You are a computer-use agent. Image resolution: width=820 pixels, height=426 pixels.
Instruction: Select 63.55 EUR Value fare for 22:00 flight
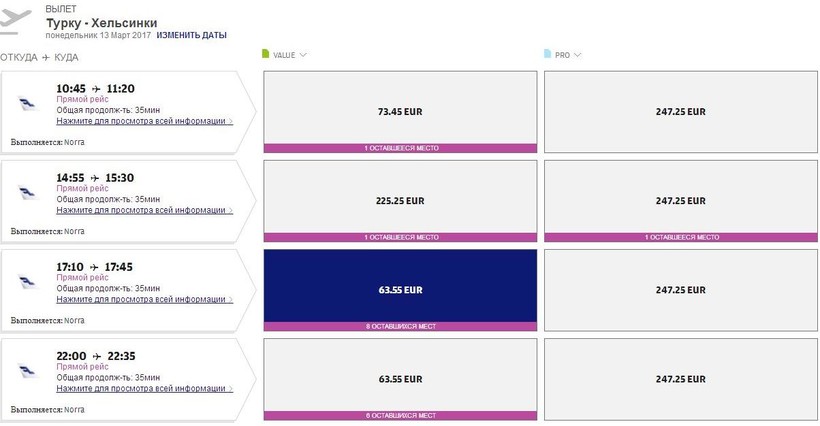click(400, 379)
